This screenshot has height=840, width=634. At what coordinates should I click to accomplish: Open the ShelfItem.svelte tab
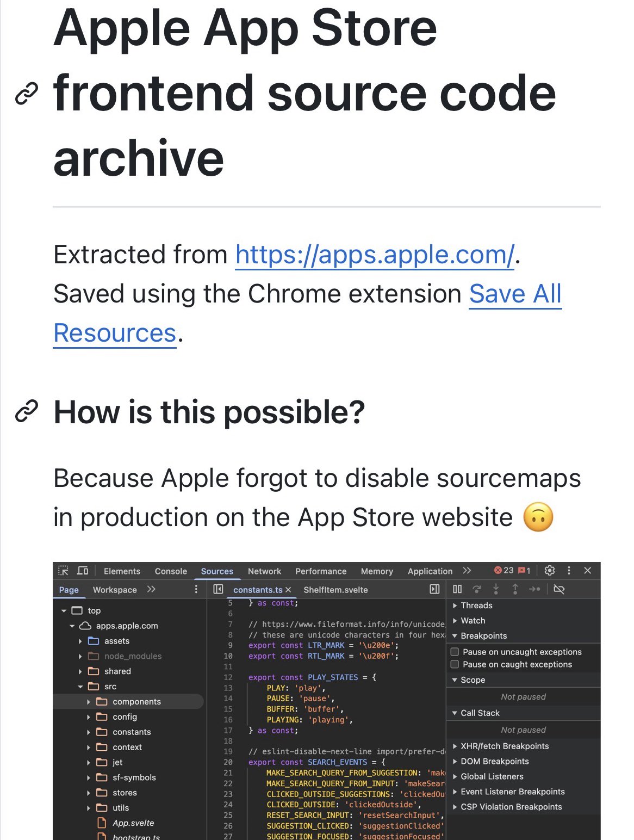point(335,589)
